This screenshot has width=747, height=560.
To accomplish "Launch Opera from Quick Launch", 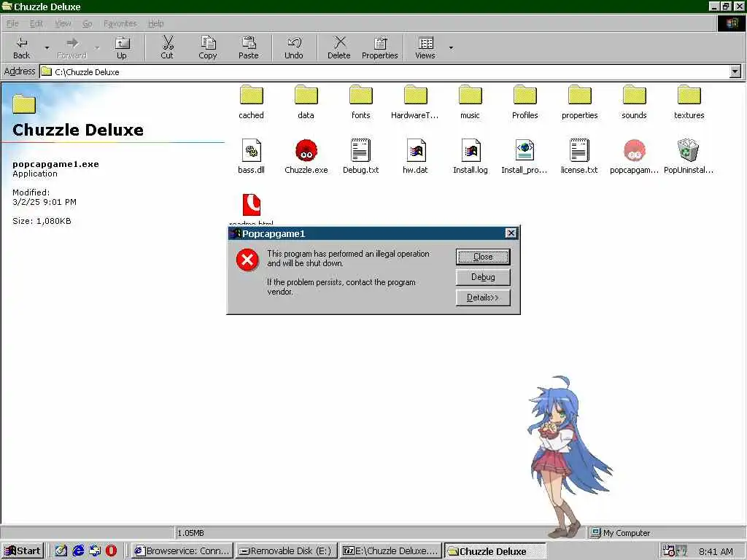I will click(x=111, y=551).
